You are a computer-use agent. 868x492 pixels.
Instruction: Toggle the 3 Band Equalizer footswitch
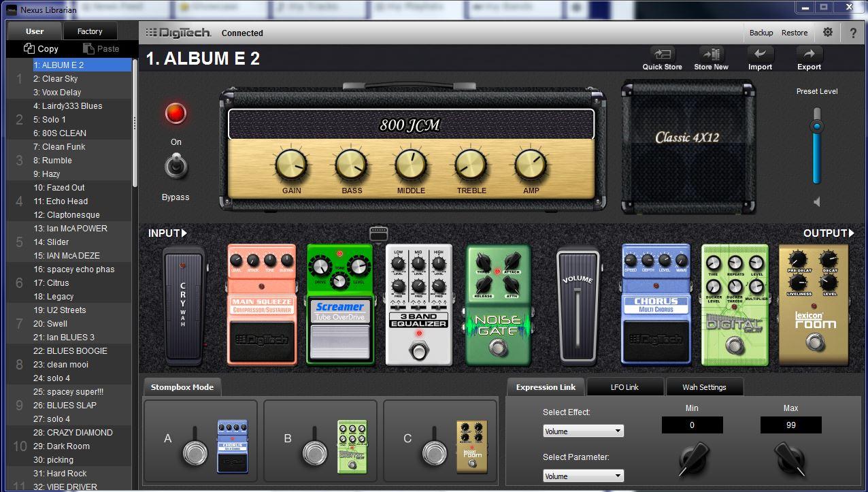(x=419, y=351)
